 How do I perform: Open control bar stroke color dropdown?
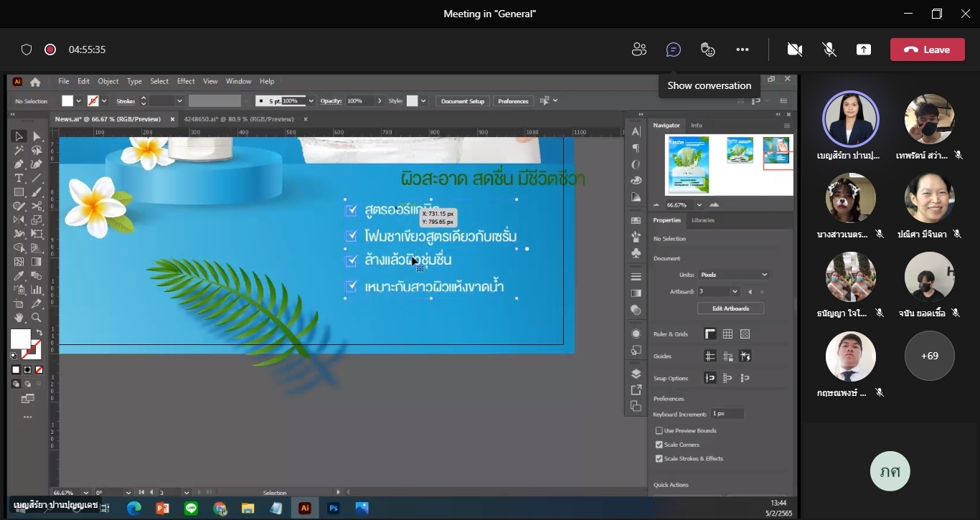[x=104, y=101]
